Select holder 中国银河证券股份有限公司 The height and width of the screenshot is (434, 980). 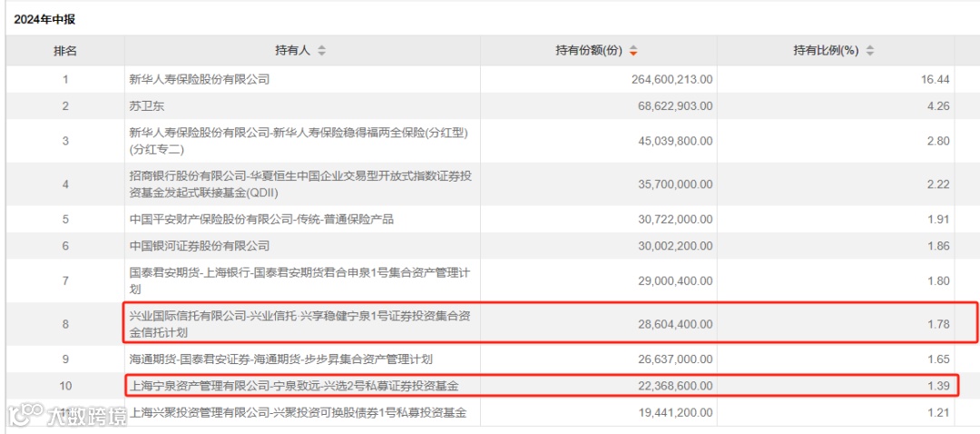click(199, 245)
